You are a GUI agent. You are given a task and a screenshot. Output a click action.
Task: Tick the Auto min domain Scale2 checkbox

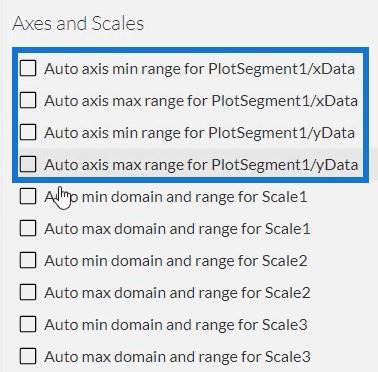28,260
